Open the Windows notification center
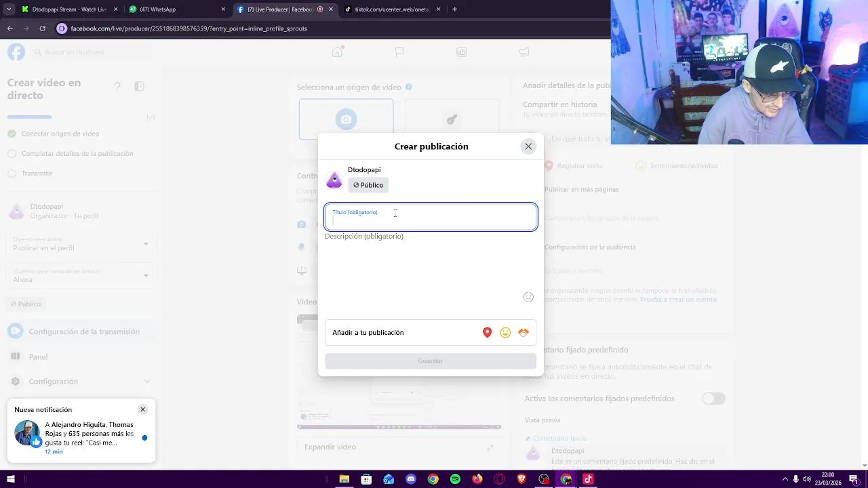The height and width of the screenshot is (488, 868). click(x=854, y=479)
